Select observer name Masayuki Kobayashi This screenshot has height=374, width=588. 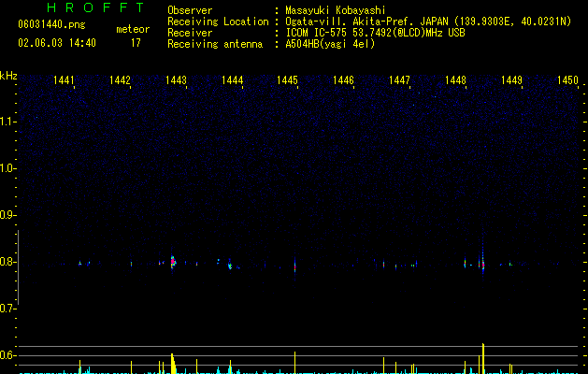tap(336, 10)
